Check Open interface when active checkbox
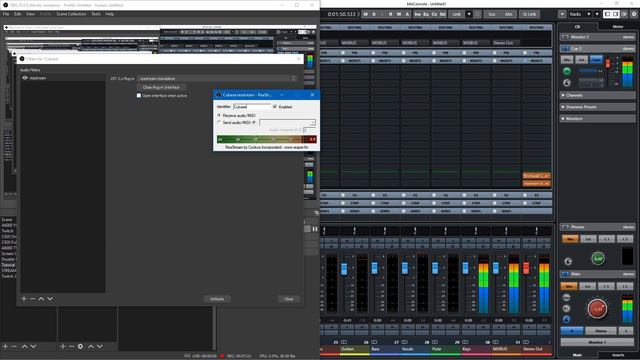Screen dimensions: 640x360 click(x=139, y=96)
